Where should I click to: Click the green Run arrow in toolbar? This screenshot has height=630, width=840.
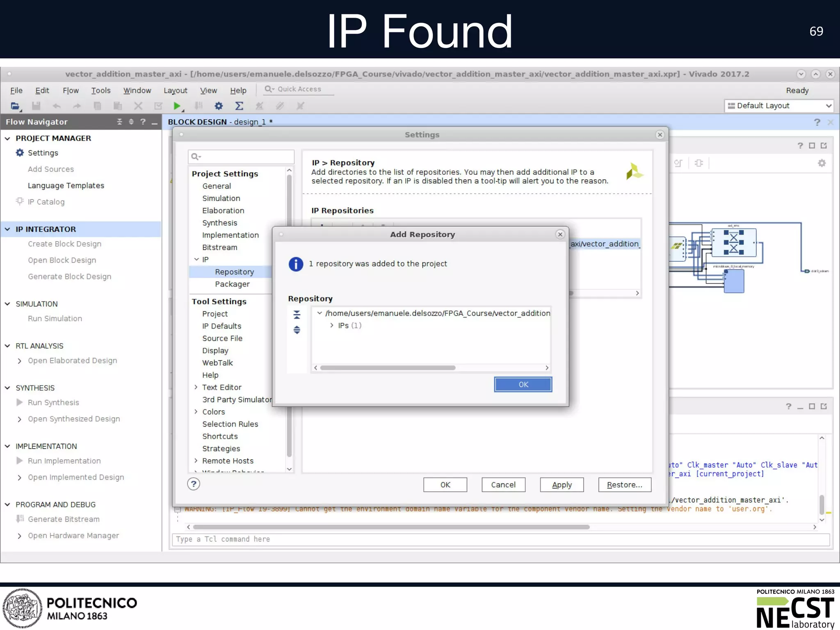[177, 106]
